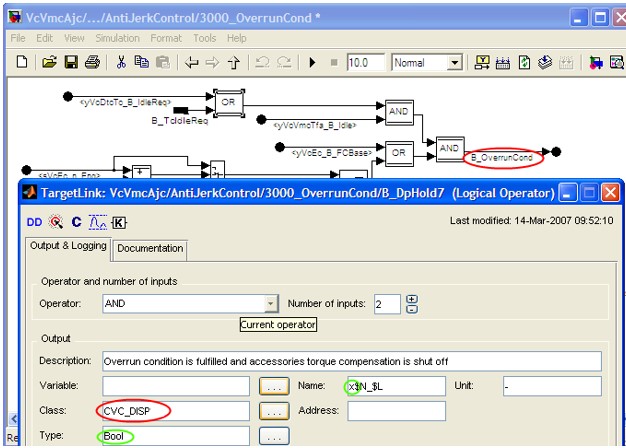
Task: Save the model using the floppy disk icon
Action: coord(71,62)
